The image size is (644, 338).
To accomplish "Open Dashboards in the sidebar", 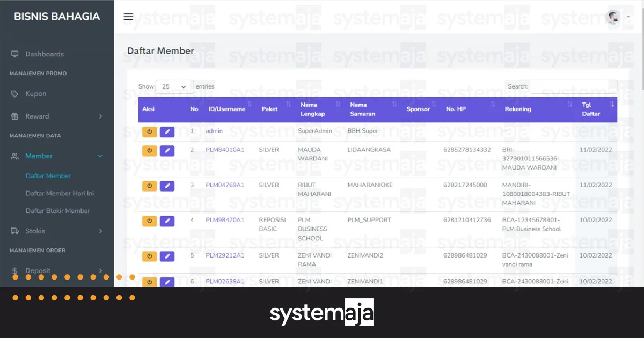I will [45, 54].
